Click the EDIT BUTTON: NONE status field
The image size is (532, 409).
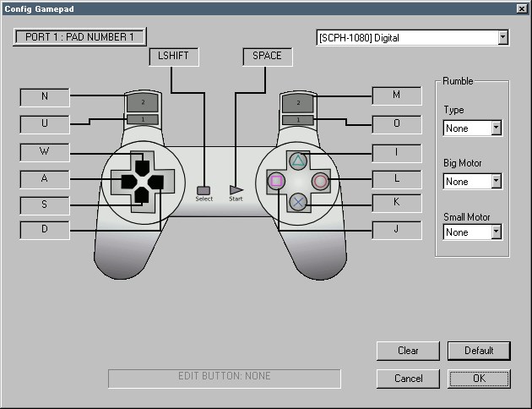click(225, 379)
